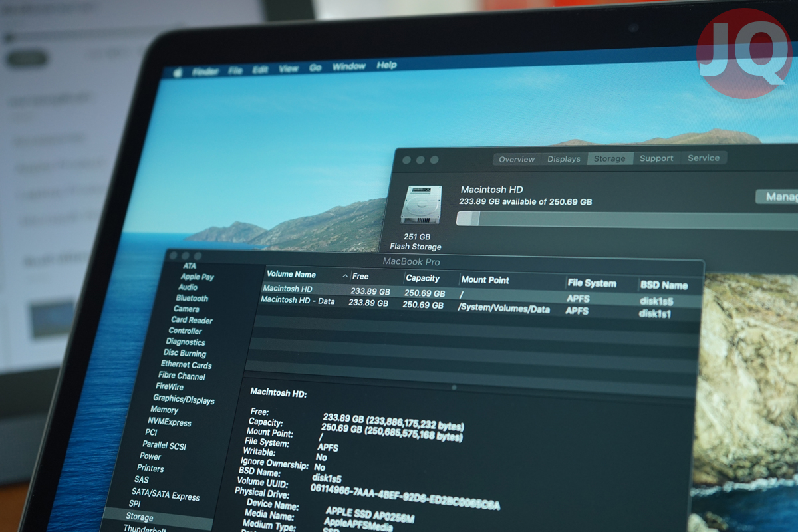Select SATA/SATA Express in the sidebar

click(166, 494)
